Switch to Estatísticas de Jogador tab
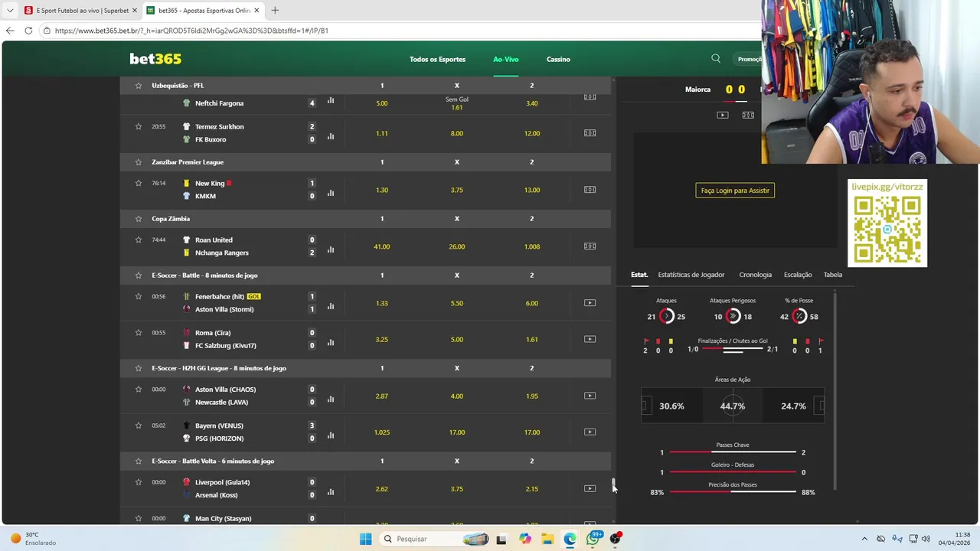 click(x=691, y=275)
